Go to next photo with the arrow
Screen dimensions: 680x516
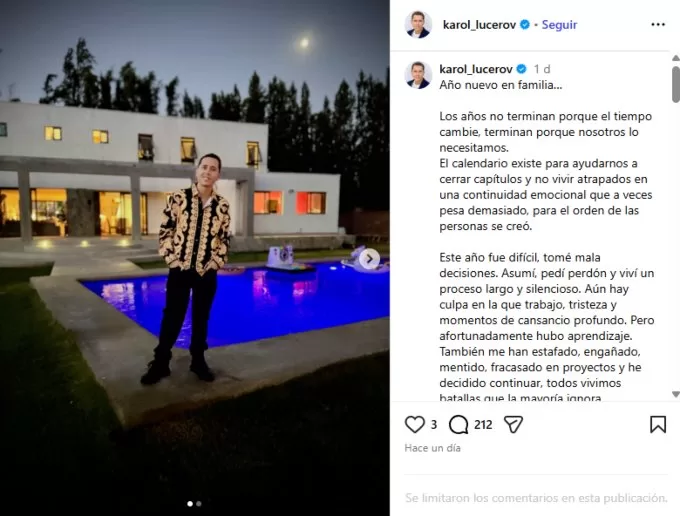tap(369, 259)
